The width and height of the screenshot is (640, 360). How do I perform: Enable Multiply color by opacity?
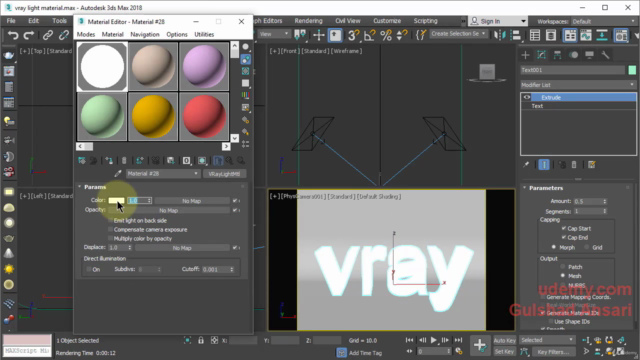pos(111,238)
